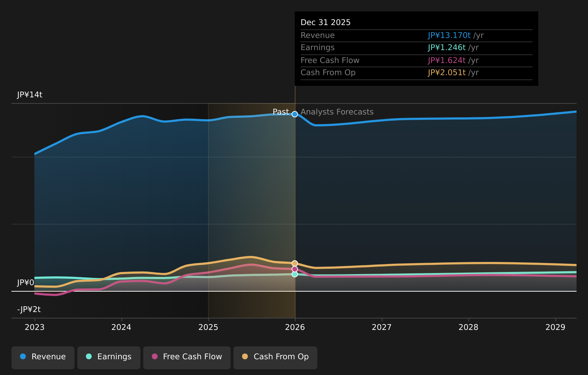Screen dimensions: 588x375
Task: Click the pink Free Cash Flow legend dot
Action: [x=155, y=357]
